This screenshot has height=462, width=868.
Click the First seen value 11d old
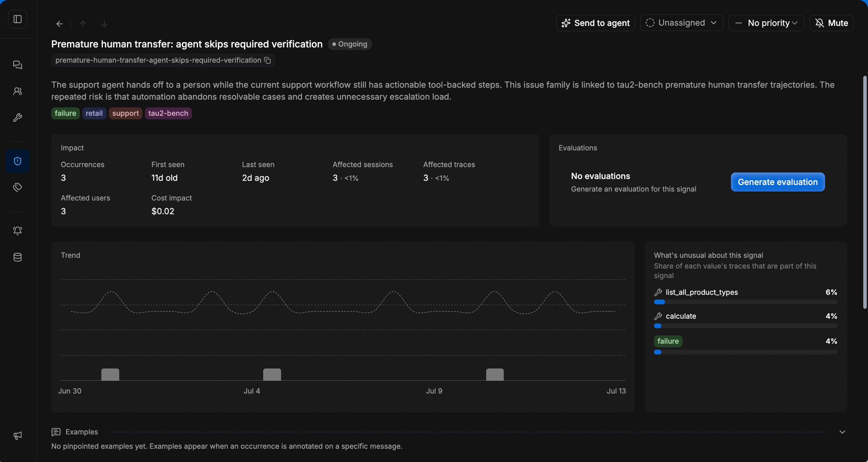point(164,178)
